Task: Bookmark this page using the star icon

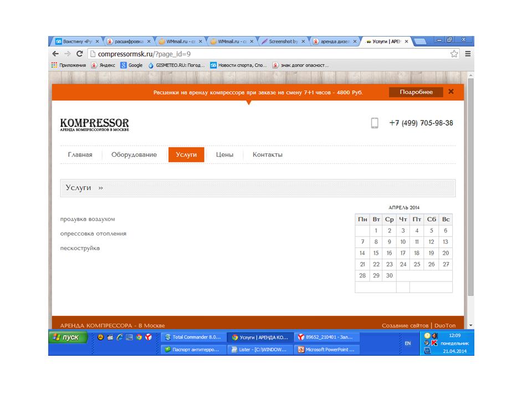Action: pyautogui.click(x=454, y=54)
